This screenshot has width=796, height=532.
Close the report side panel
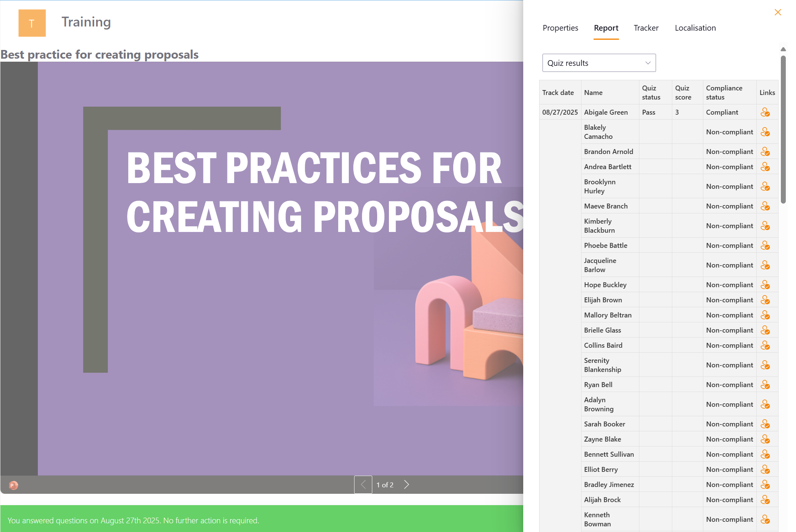[777, 12]
